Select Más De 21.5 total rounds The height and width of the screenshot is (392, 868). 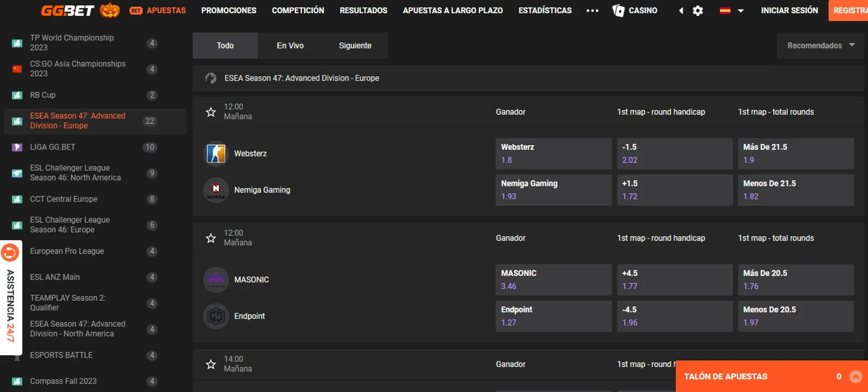point(796,154)
